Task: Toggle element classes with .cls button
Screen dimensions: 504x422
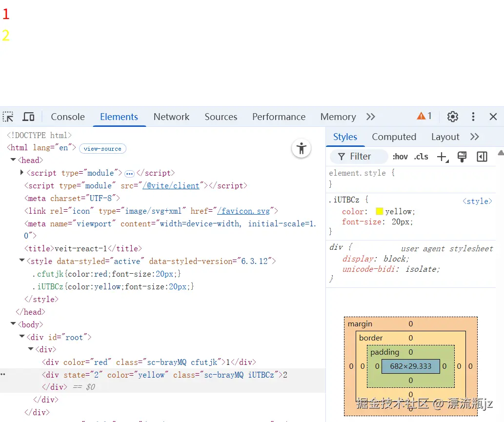Action: (421, 157)
